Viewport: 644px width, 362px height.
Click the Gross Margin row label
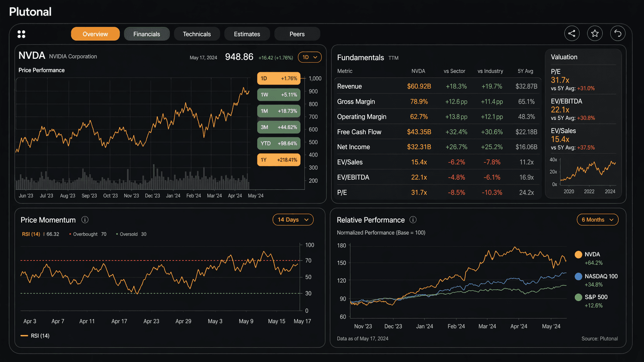tap(356, 102)
